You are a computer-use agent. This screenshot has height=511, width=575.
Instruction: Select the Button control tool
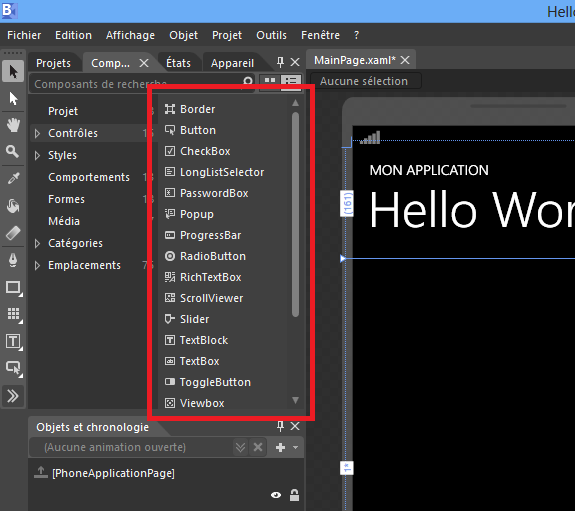pos(13,368)
